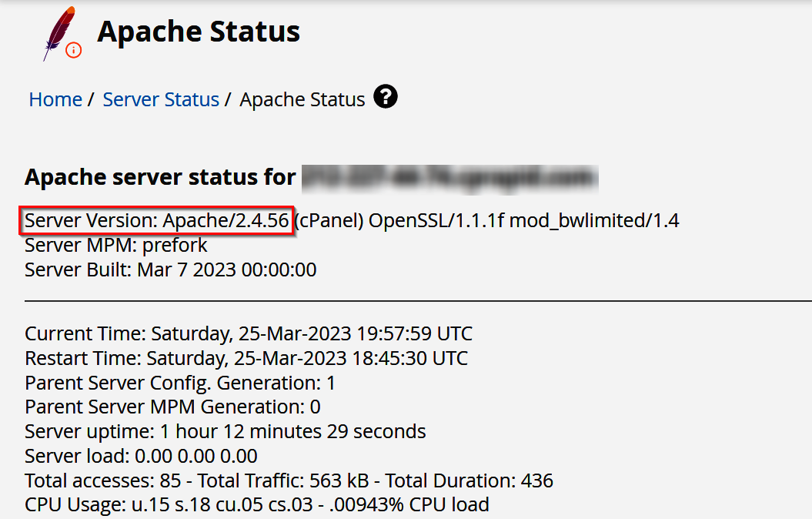Screen dimensions: 812x519
Task: Click the Home breadcrumb link
Action: coord(55,99)
